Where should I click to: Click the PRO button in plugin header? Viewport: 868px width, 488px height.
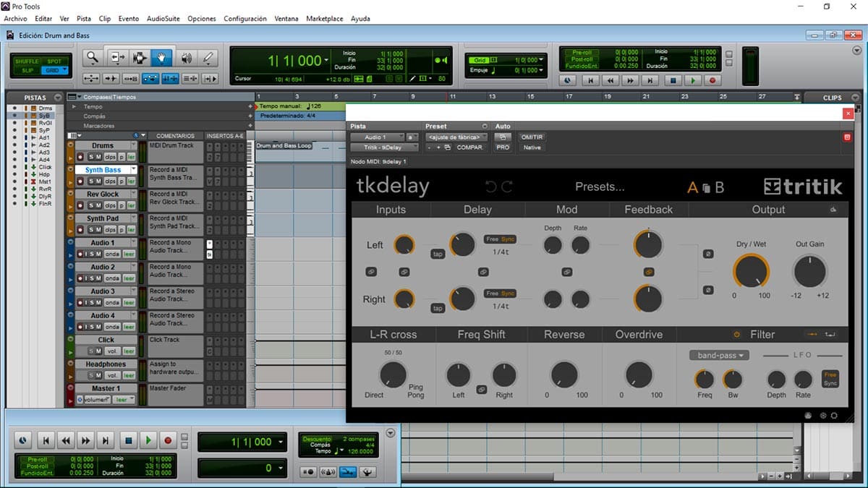click(503, 147)
